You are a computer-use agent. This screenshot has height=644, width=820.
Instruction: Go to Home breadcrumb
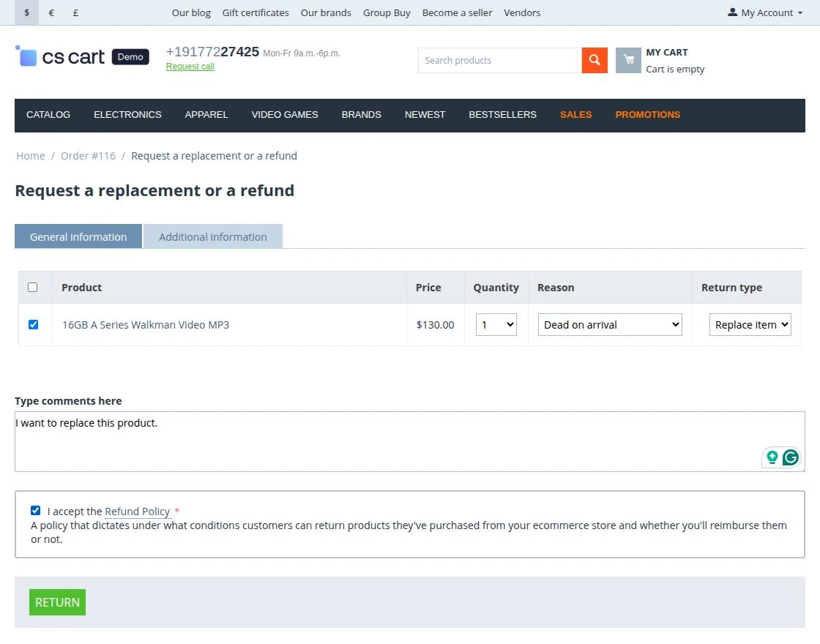coord(30,156)
